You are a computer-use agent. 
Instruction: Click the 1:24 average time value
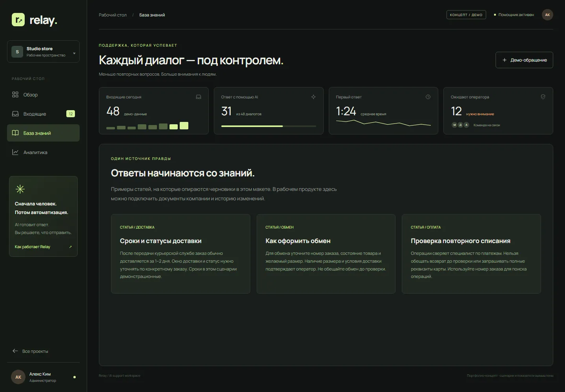[346, 111]
